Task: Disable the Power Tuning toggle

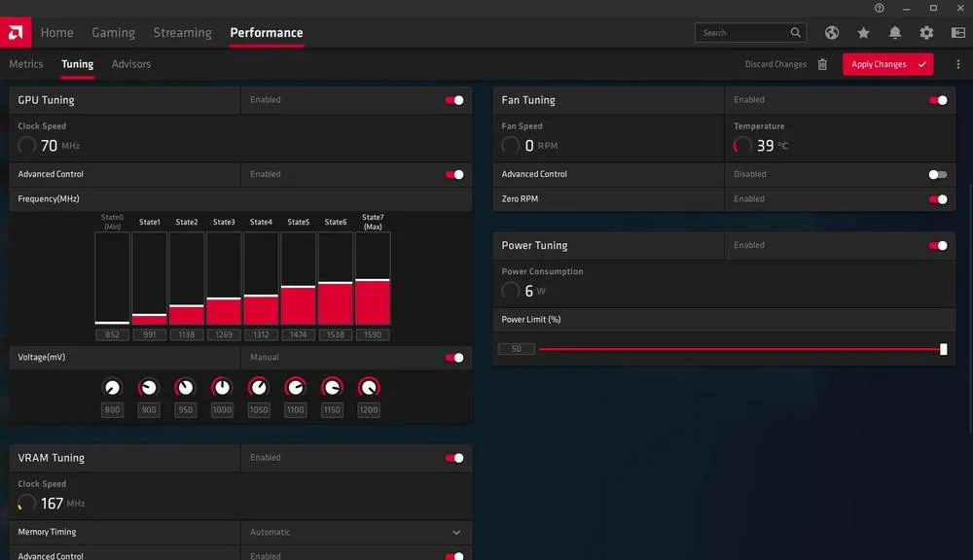Action: [x=938, y=246]
